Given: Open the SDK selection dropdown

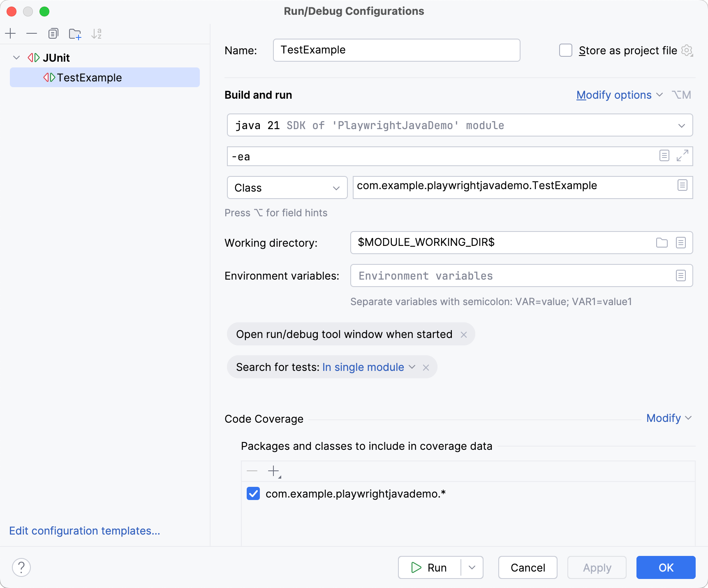Looking at the screenshot, I should pyautogui.click(x=681, y=125).
